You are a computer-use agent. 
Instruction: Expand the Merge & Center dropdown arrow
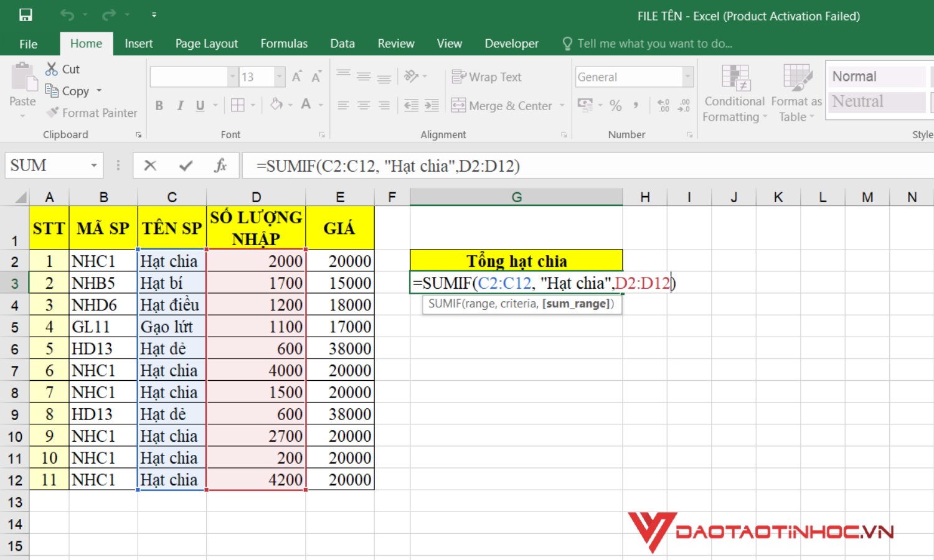tap(562, 106)
